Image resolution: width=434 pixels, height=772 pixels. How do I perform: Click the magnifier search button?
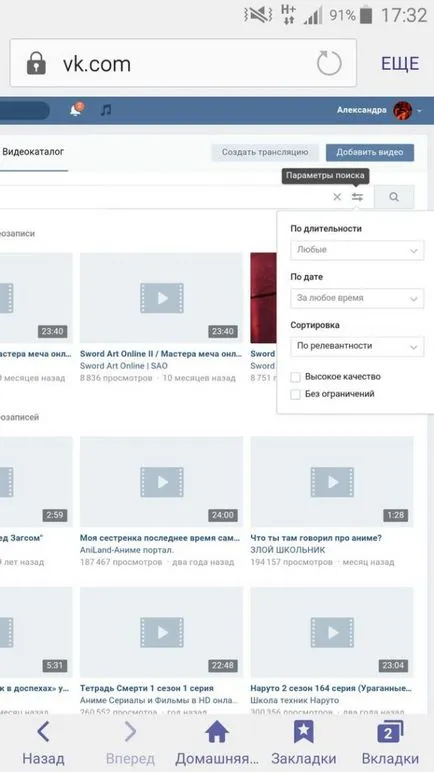[x=394, y=197]
